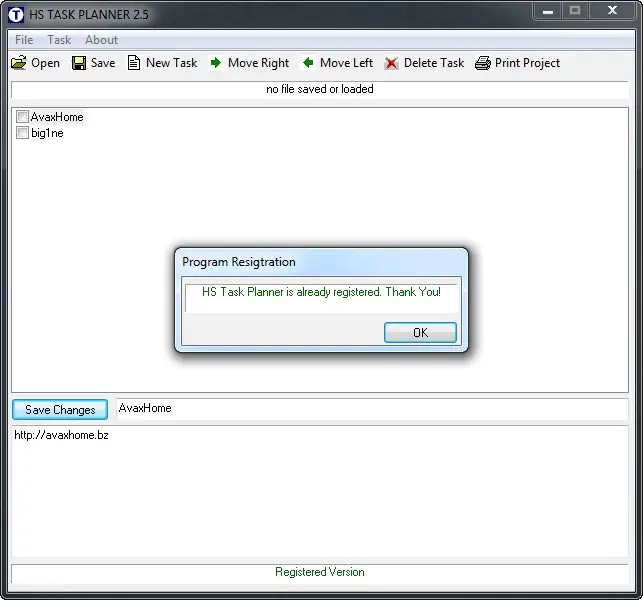
Task: Minimize the HS Task Planner window
Action: coord(548,11)
